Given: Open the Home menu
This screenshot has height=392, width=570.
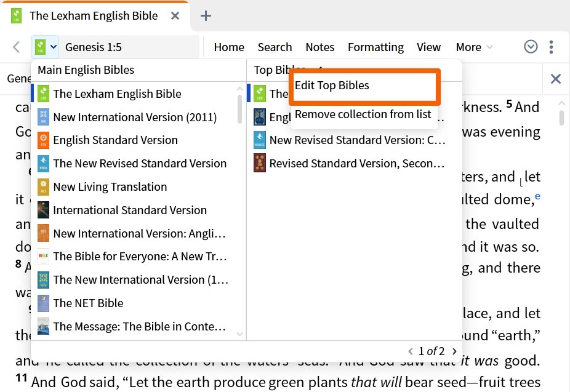Looking at the screenshot, I should [229, 47].
